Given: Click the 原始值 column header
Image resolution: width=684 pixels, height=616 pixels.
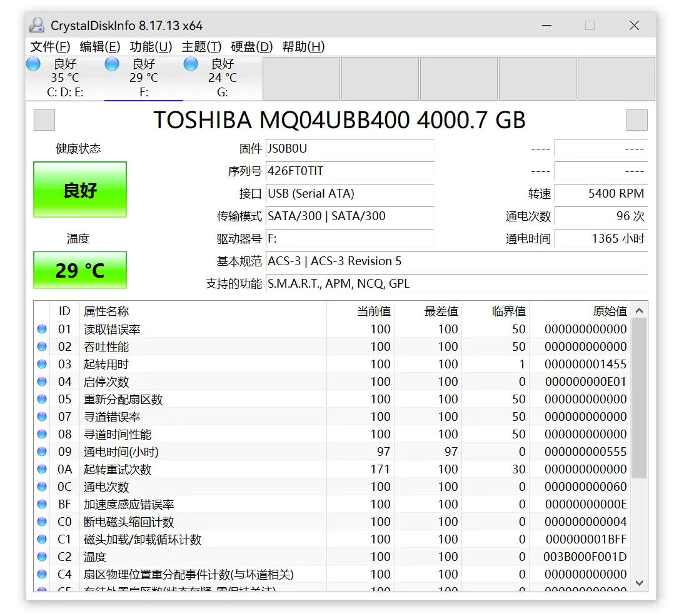Looking at the screenshot, I should click(580, 311).
